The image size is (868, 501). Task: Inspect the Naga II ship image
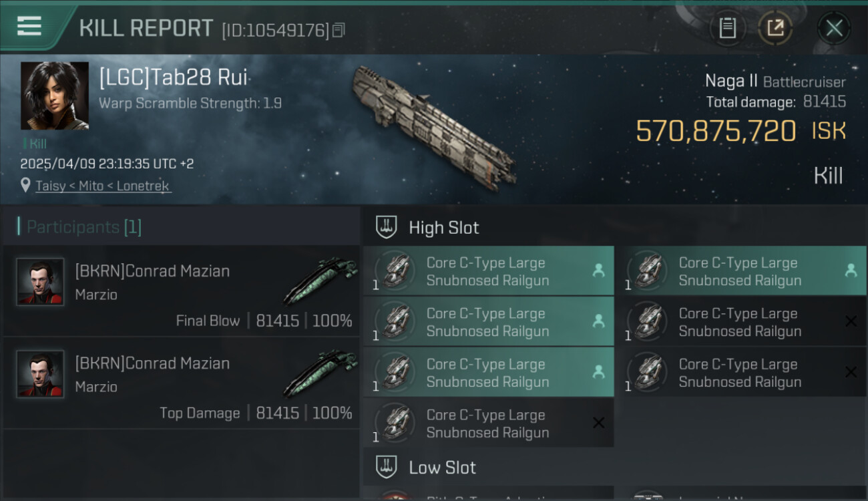[x=434, y=127]
